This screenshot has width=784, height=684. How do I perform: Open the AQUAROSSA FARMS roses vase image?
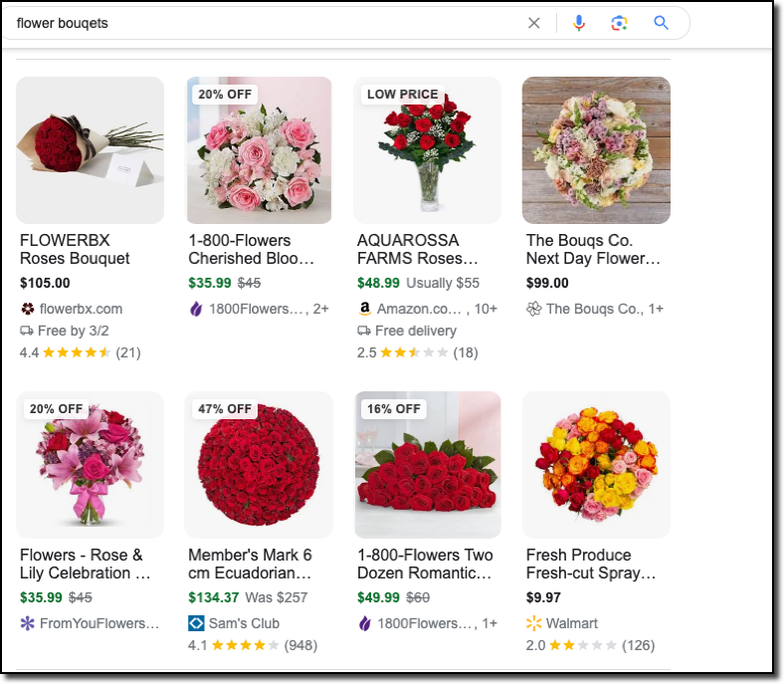tap(428, 150)
